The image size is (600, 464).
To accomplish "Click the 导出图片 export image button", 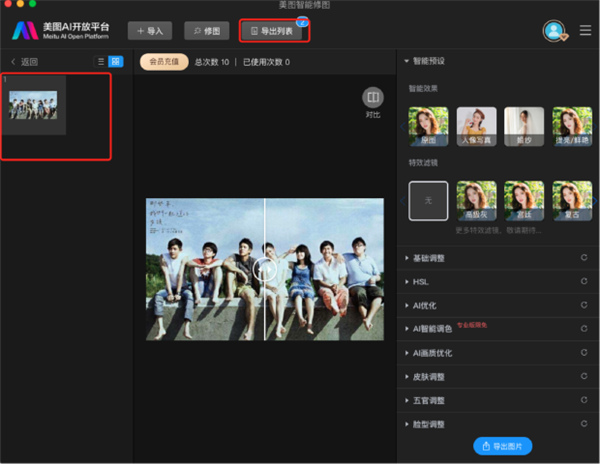I will pyautogui.click(x=502, y=446).
